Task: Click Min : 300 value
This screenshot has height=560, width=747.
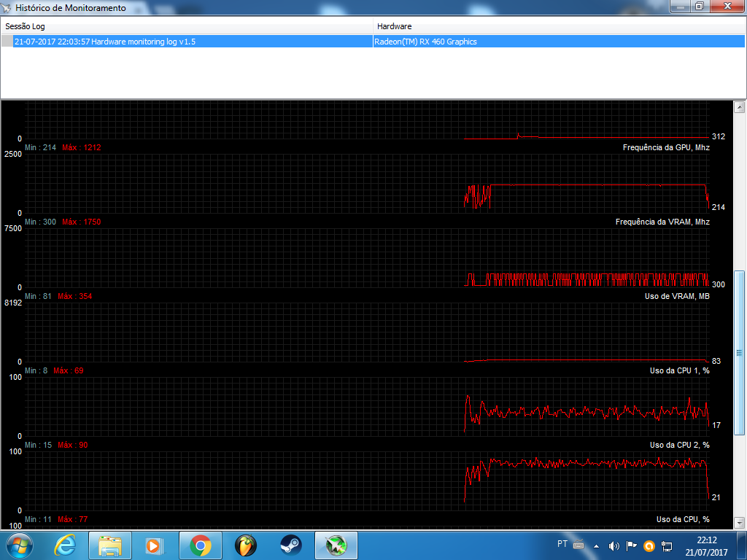Action: 41,222
